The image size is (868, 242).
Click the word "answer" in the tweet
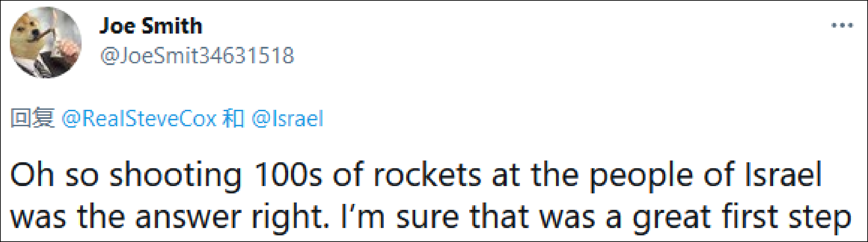point(188,218)
